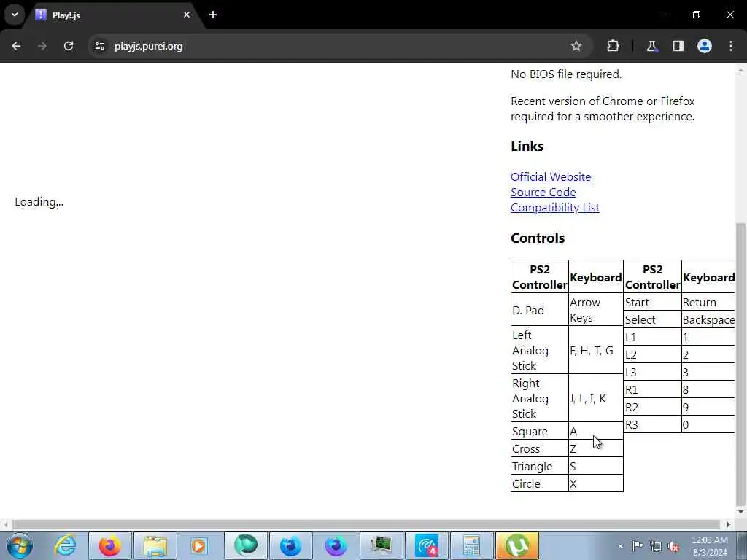The height and width of the screenshot is (560, 747).
Task: Click the Circle row label
Action: pyautogui.click(x=539, y=484)
